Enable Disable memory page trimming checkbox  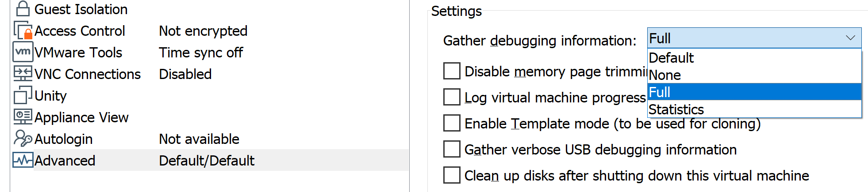point(452,71)
